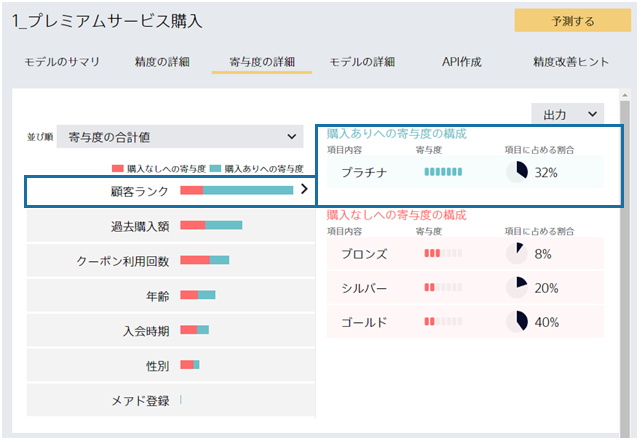Click the 1_プレミアムサービス購入 title

click(x=107, y=21)
